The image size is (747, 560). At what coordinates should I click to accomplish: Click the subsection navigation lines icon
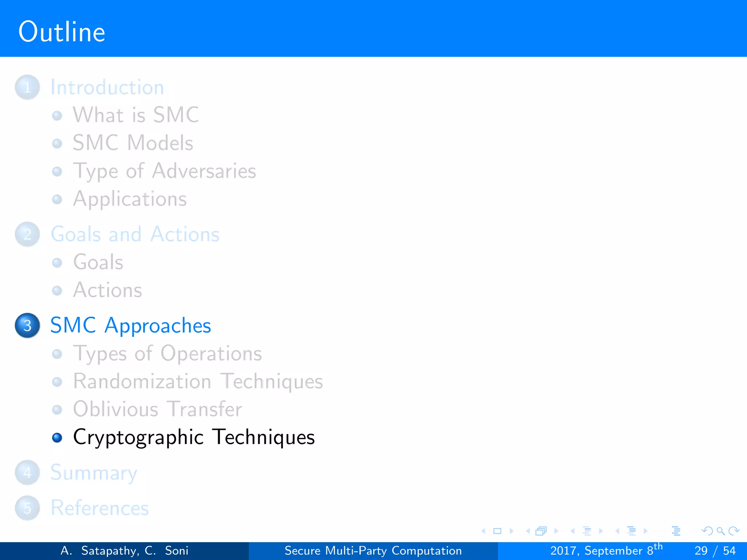pyautogui.click(x=587, y=531)
